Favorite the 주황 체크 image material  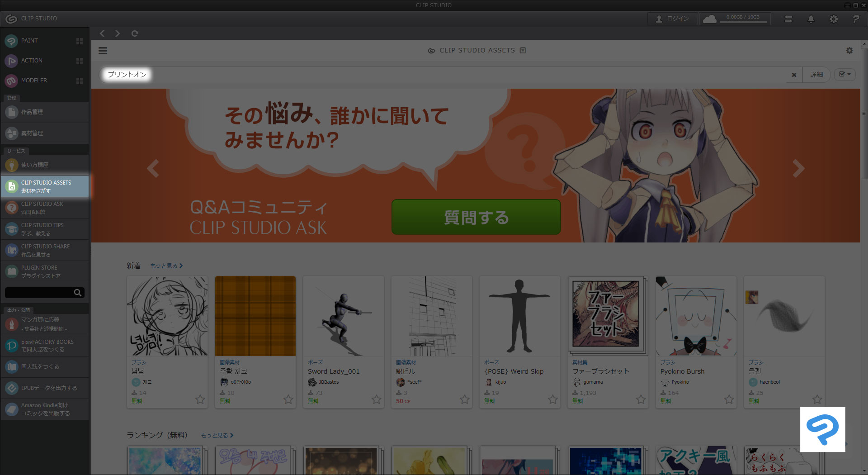click(x=288, y=399)
